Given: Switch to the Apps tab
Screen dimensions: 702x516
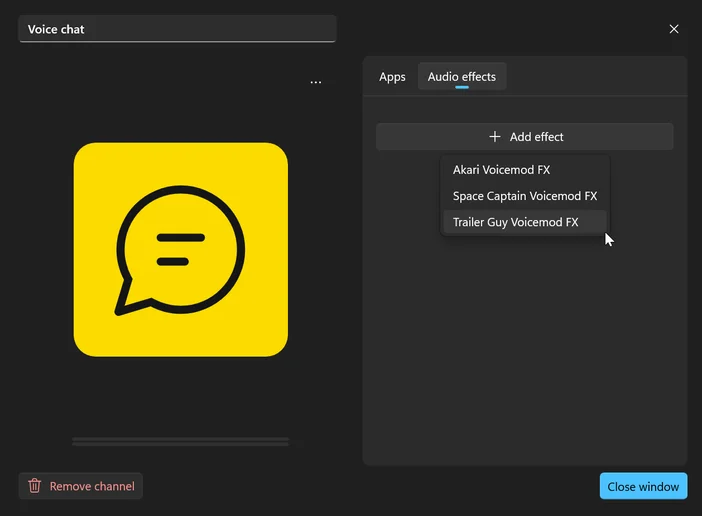Looking at the screenshot, I should (x=392, y=77).
